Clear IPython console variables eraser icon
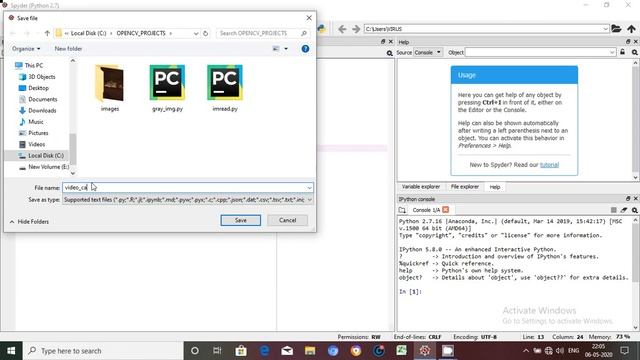The height and width of the screenshot is (360, 640). point(624,210)
